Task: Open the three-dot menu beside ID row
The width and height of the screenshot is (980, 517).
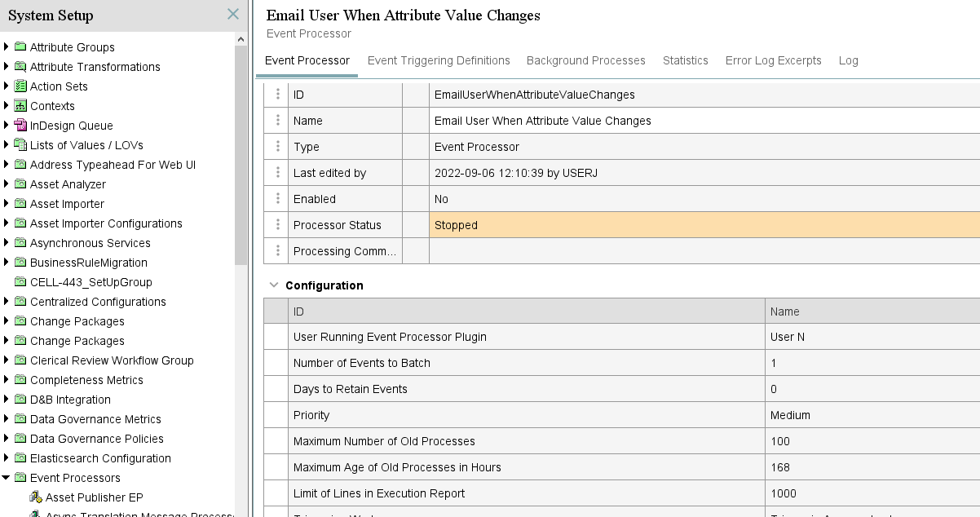Action: pyautogui.click(x=278, y=95)
